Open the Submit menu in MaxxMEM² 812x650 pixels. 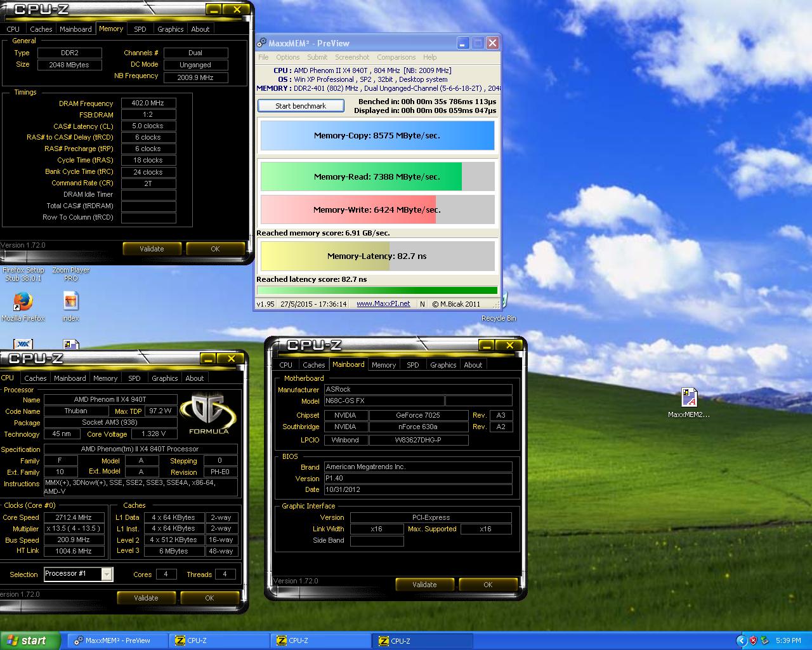[317, 57]
